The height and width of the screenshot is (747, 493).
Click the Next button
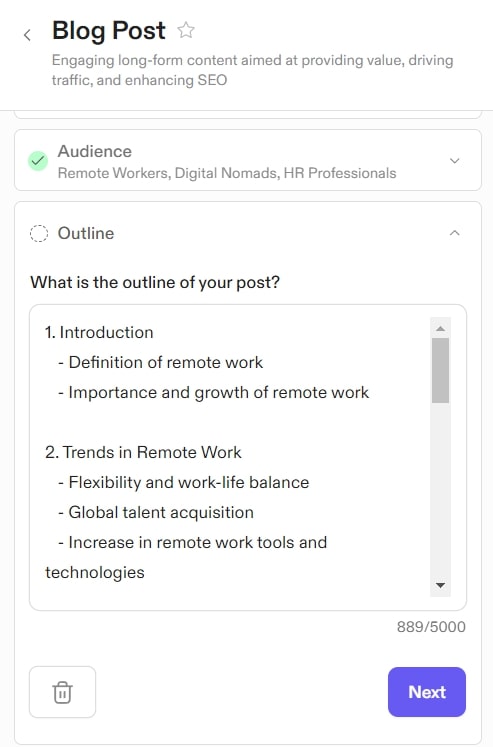click(427, 692)
